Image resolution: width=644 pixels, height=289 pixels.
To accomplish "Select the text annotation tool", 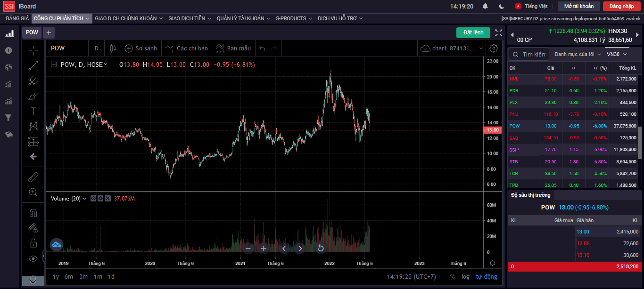I will pos(33,111).
